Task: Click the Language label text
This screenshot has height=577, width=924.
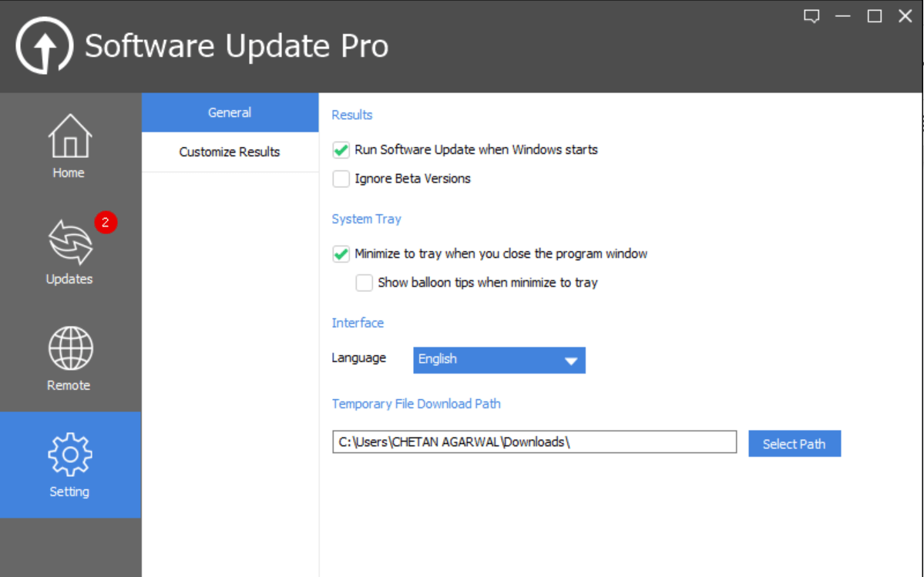Action: click(358, 358)
